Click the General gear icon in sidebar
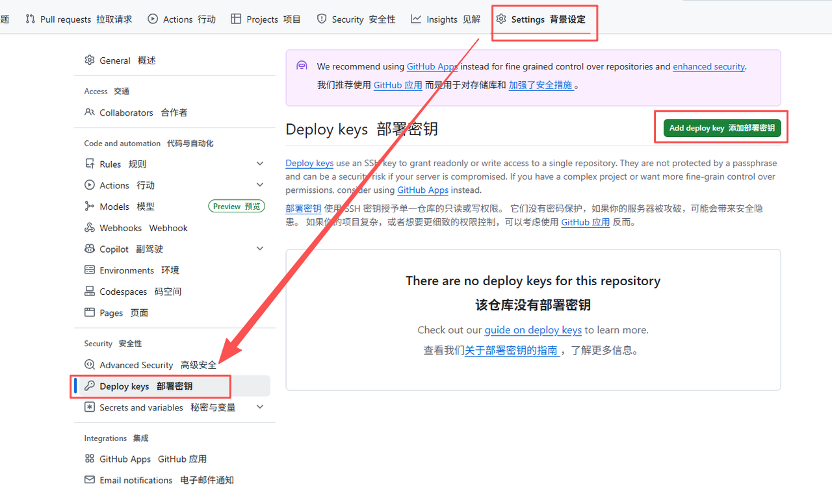The width and height of the screenshot is (832, 504). click(x=90, y=60)
